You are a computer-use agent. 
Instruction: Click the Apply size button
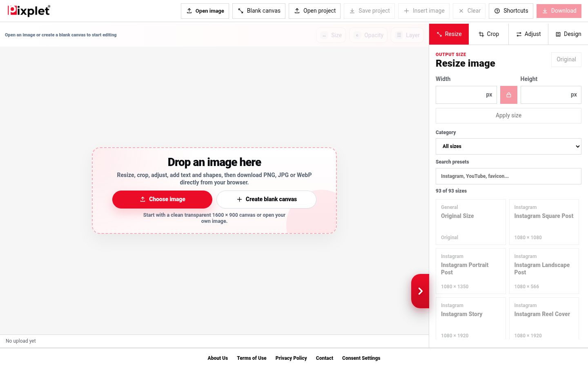tap(508, 116)
